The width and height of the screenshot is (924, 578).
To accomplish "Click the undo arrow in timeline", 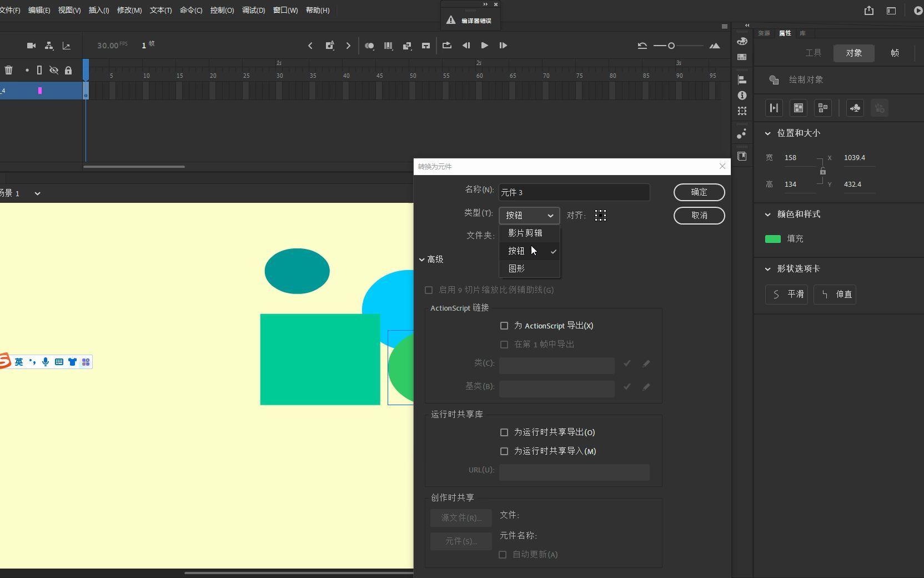I will pos(642,46).
